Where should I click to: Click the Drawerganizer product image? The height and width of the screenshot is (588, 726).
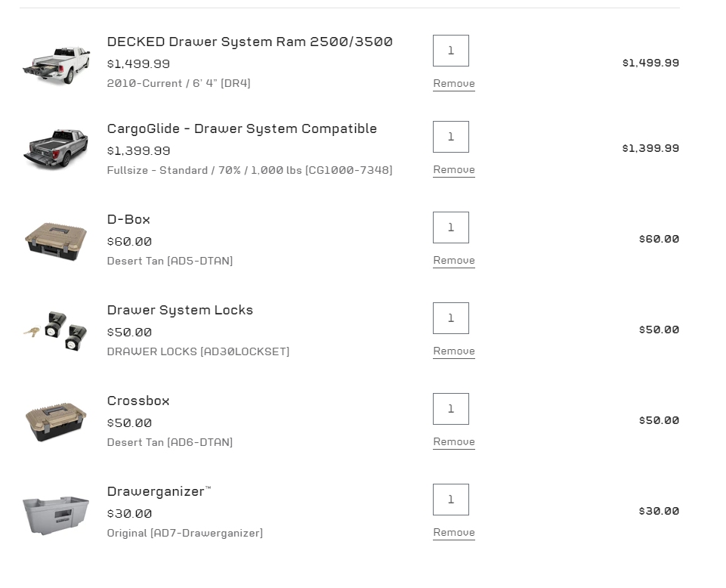coord(56,514)
